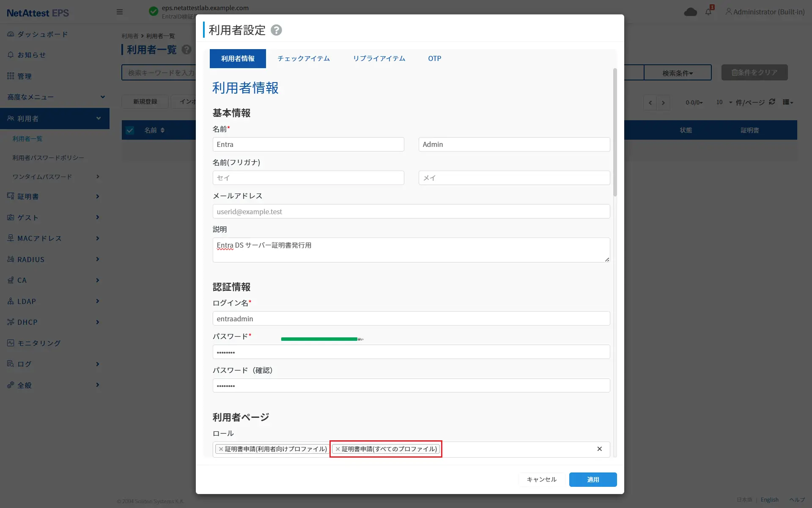Click the キャンセル button
This screenshot has height=508, width=812.
[x=541, y=480]
